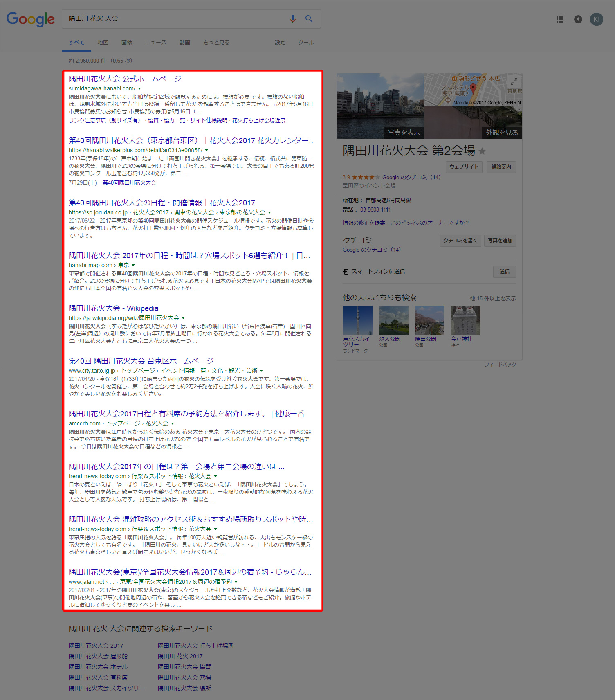
Task: Expand the dropdown arrow beside sumidagawa-hanabi.com URL
Action: click(139, 88)
